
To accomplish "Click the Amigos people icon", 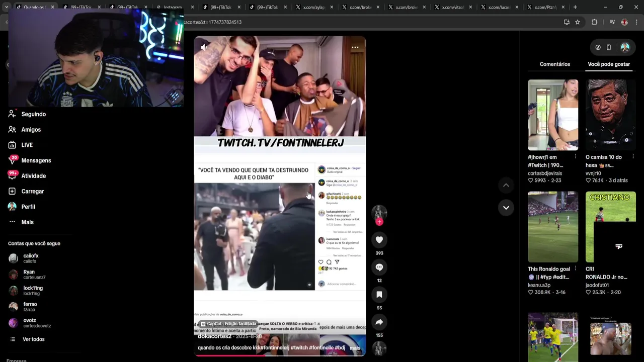I will tap(12, 130).
